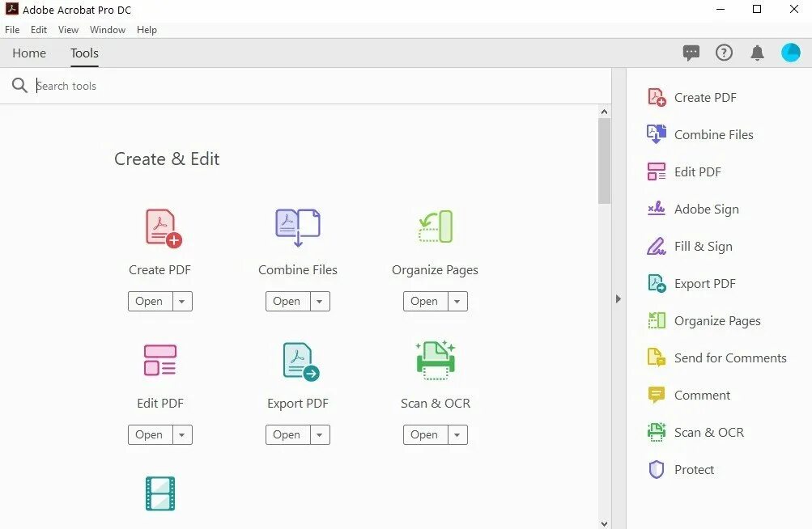This screenshot has width=812, height=529.
Task: Click Open button under Combine Files
Action: 288,301
